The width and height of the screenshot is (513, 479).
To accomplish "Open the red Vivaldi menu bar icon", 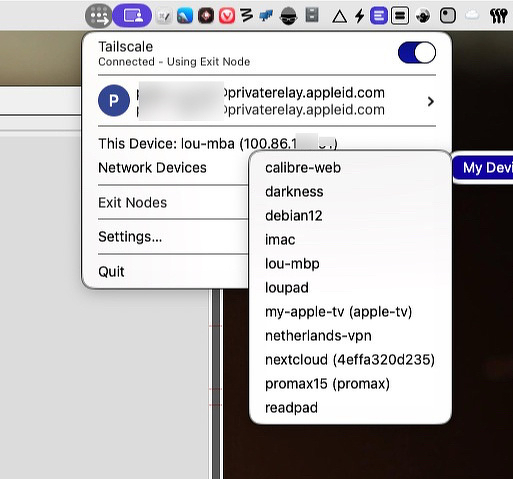I will click(x=227, y=16).
